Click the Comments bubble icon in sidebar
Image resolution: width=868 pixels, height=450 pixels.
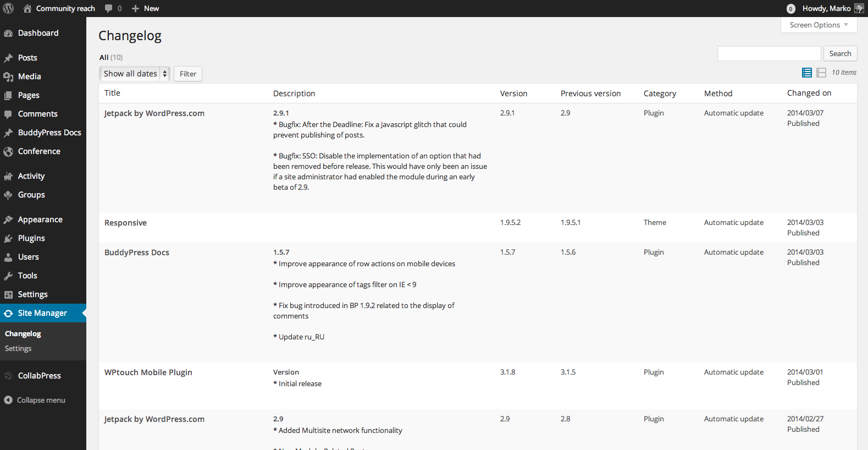click(x=8, y=114)
